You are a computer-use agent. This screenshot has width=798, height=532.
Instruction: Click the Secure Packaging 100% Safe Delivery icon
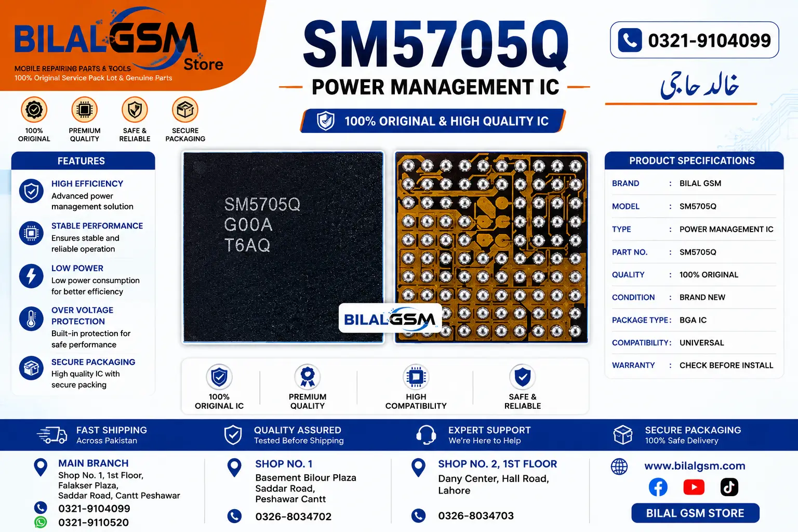tap(623, 435)
